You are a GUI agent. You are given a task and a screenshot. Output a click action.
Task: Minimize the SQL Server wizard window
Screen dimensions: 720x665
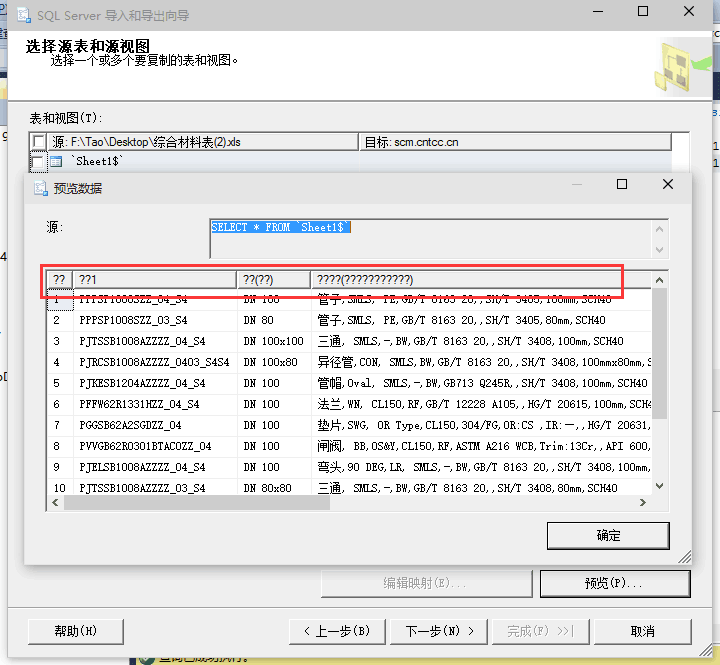pos(598,11)
